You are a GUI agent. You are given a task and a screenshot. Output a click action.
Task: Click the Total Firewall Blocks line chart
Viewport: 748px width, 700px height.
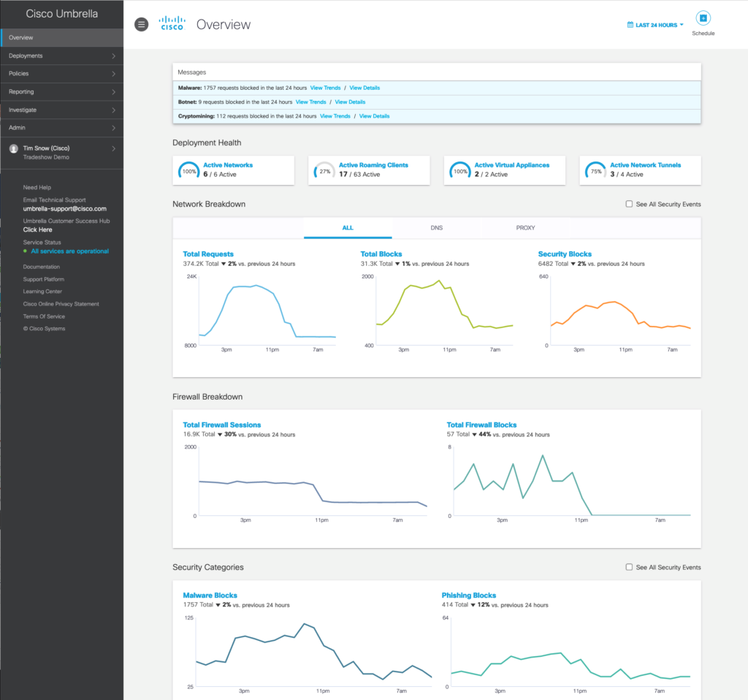coord(572,481)
